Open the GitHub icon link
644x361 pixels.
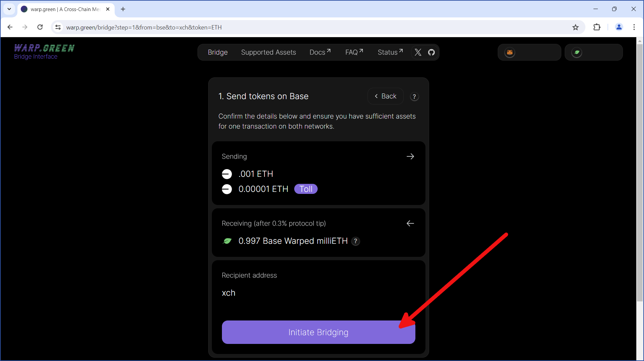[431, 52]
